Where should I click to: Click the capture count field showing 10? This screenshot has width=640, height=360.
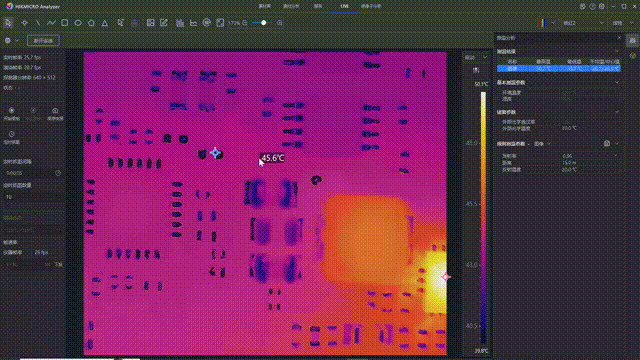pos(33,197)
